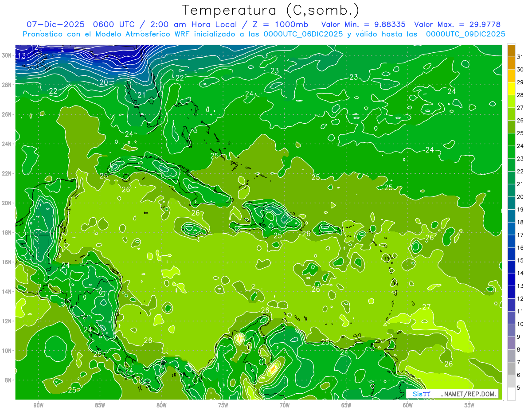Click the '16N' latitude axis label

7,262
